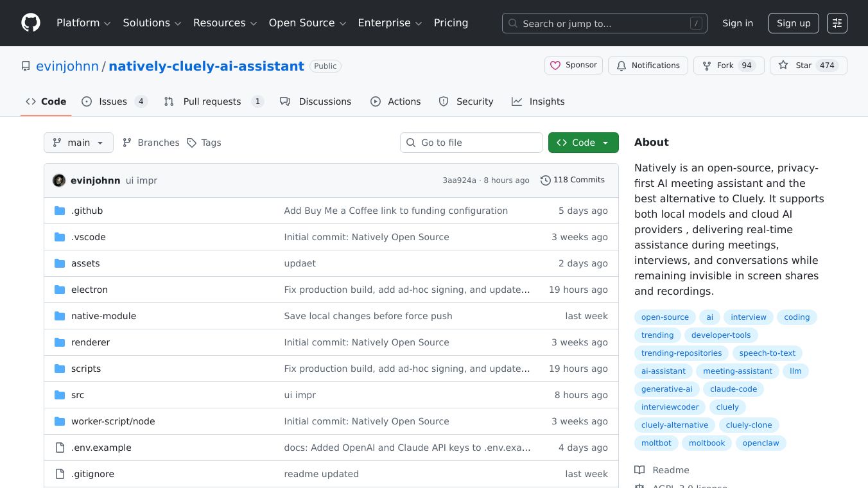Click evinjohnn's avatar thumbnail in commit row
Image resolution: width=868 pixels, height=488 pixels.
tap(59, 180)
